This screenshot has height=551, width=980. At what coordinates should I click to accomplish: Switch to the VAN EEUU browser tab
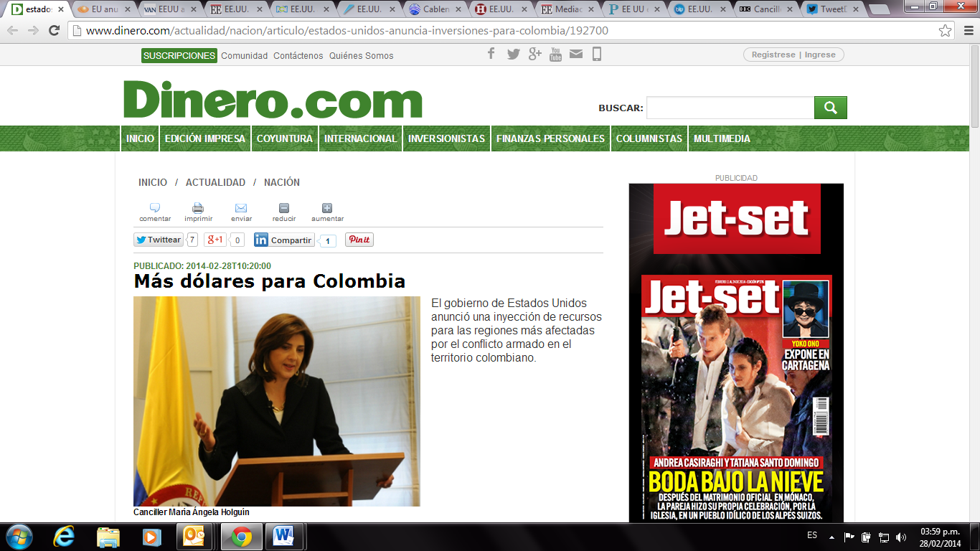(x=170, y=10)
